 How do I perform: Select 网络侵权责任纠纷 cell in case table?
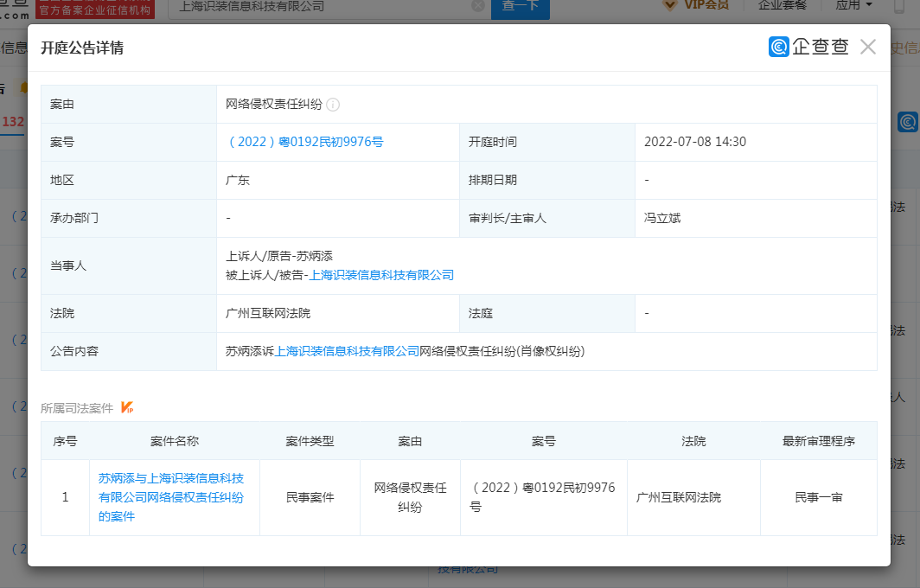[410, 497]
